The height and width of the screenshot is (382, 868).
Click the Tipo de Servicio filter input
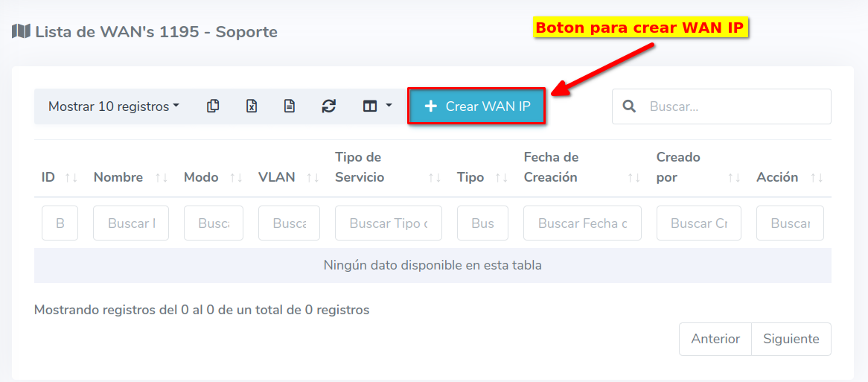click(388, 223)
